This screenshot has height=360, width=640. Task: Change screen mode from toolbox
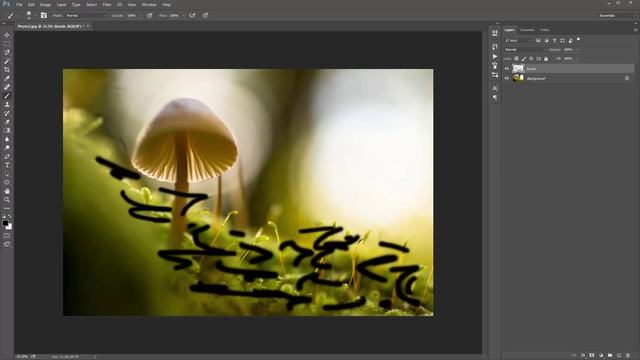(x=7, y=244)
